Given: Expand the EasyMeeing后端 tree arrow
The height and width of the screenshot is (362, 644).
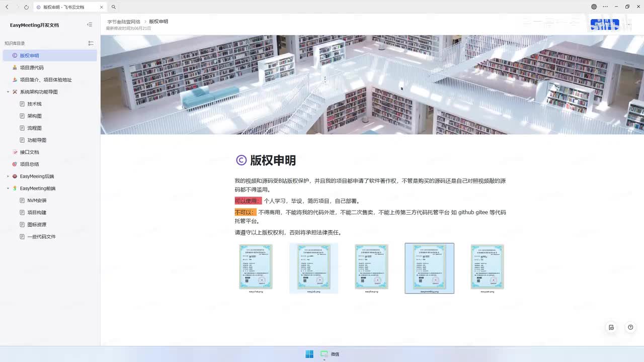Looking at the screenshot, I should point(8,176).
